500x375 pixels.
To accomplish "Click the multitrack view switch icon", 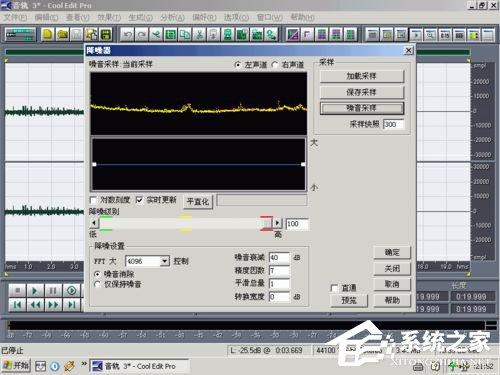I will point(20,35).
